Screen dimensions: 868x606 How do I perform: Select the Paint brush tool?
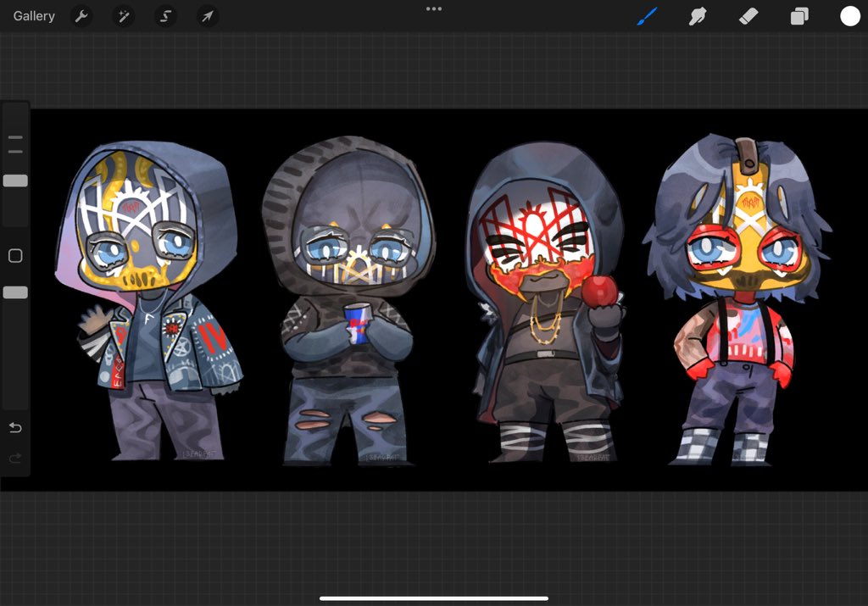[x=647, y=16]
